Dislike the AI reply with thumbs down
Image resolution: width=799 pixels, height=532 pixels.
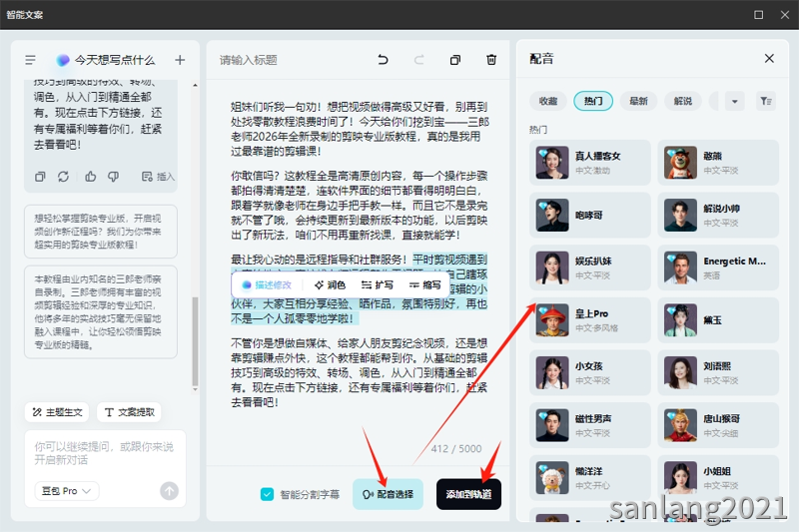click(113, 177)
